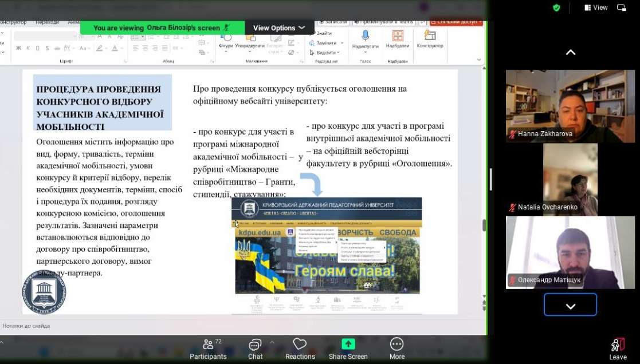
Task: Click the Конструктор button in ribbon
Action: coord(430,38)
